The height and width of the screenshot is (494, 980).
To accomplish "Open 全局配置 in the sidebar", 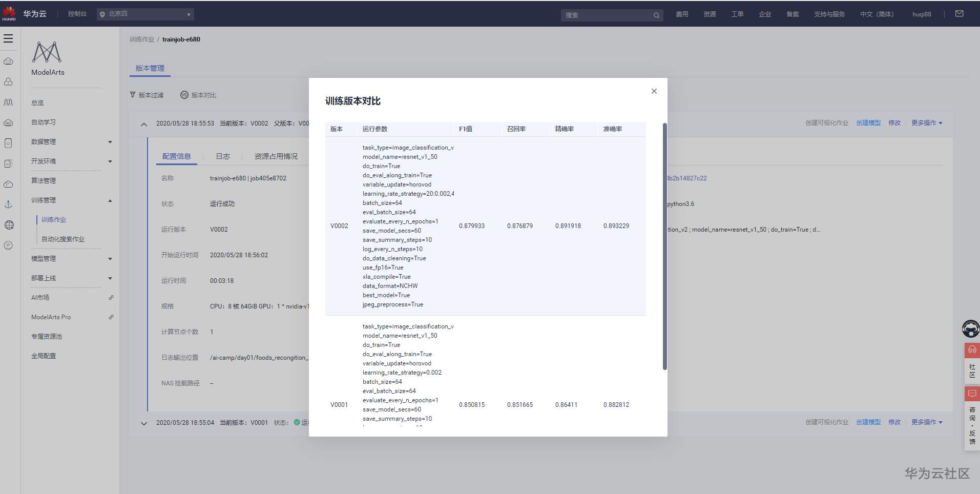I will pos(44,356).
